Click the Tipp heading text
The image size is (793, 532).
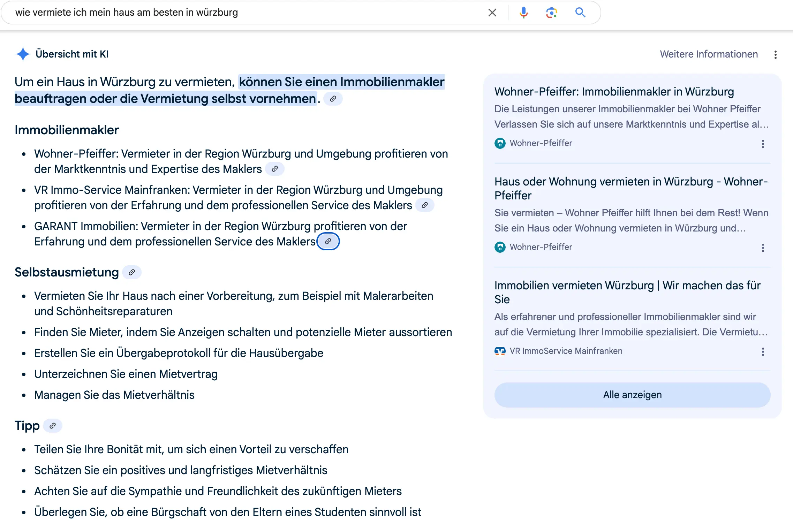27,426
